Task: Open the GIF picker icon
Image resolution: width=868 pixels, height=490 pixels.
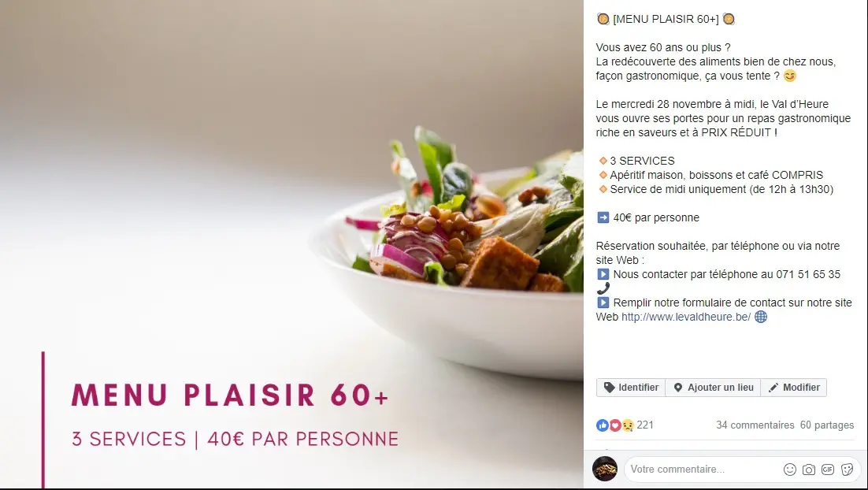Action: pos(828,470)
